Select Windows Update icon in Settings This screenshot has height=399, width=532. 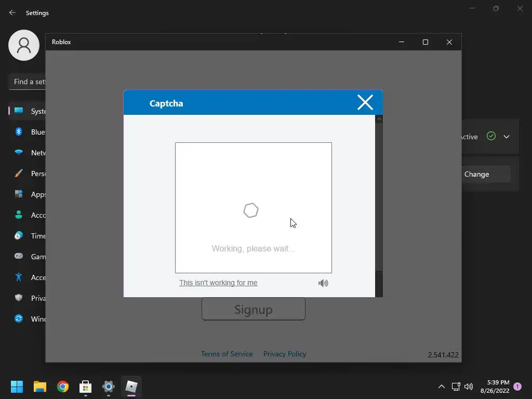(x=19, y=318)
